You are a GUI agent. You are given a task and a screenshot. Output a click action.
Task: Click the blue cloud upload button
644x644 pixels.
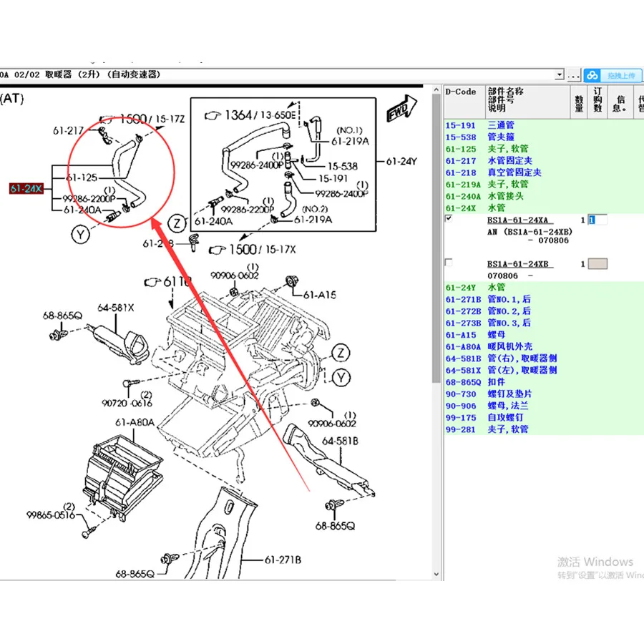pyautogui.click(x=613, y=76)
